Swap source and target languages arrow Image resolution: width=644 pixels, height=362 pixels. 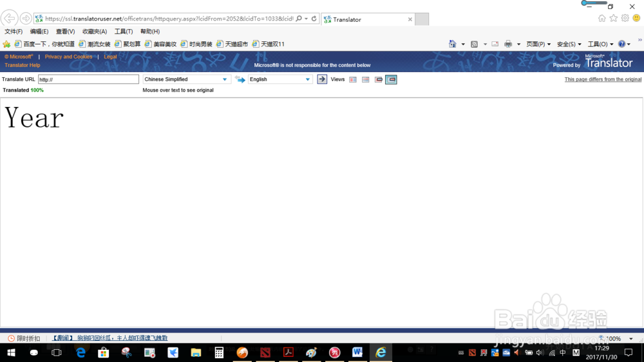[x=240, y=79]
